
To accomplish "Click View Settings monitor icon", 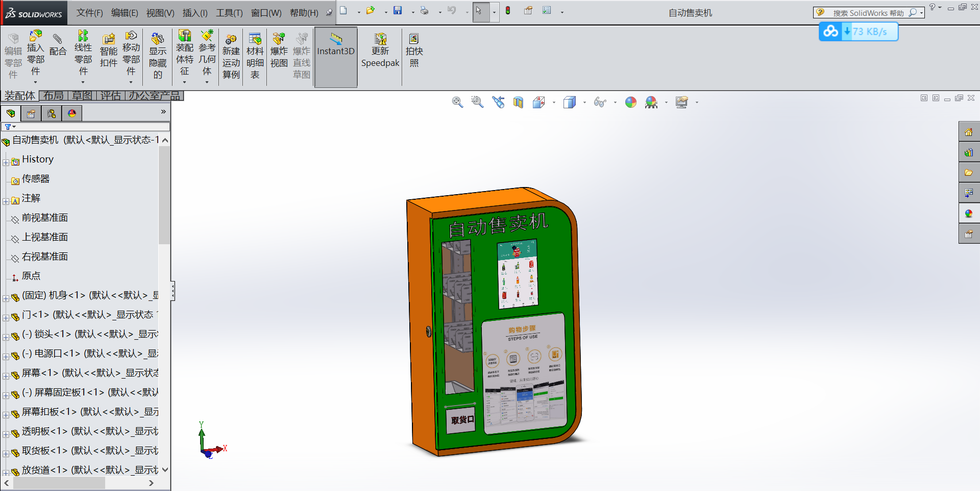I will tap(682, 102).
